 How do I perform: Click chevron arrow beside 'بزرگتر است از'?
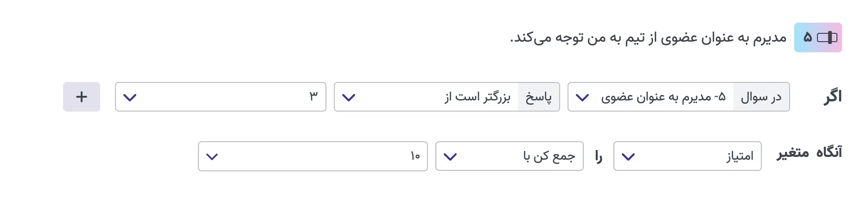tap(348, 97)
